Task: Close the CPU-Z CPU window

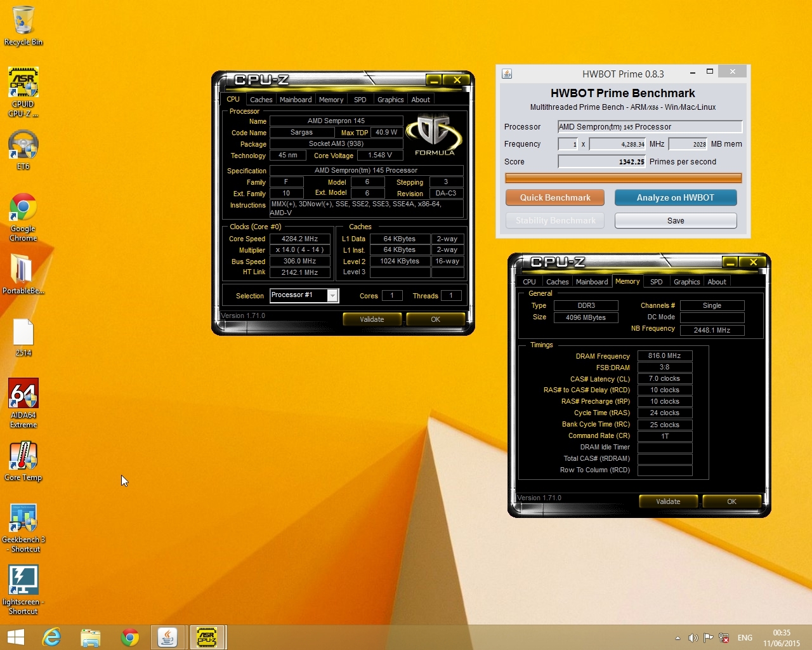Action: [457, 79]
